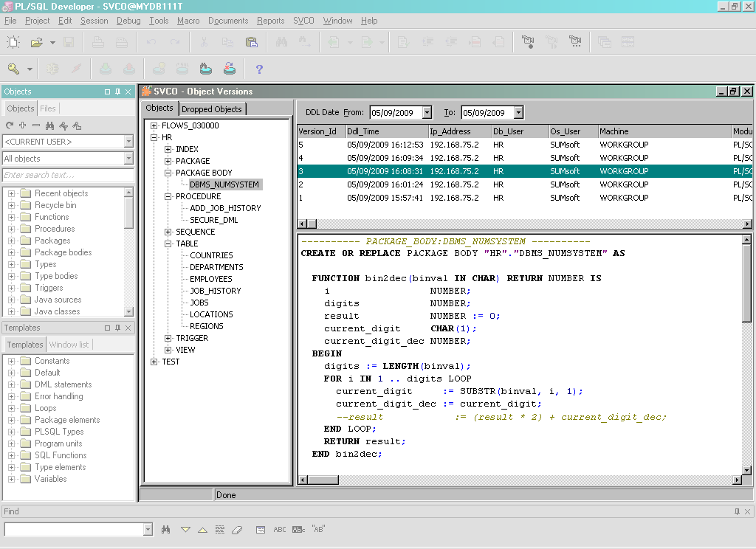Click the New document toolbar icon
Image resolution: width=756 pixels, height=549 pixels.
(x=13, y=42)
